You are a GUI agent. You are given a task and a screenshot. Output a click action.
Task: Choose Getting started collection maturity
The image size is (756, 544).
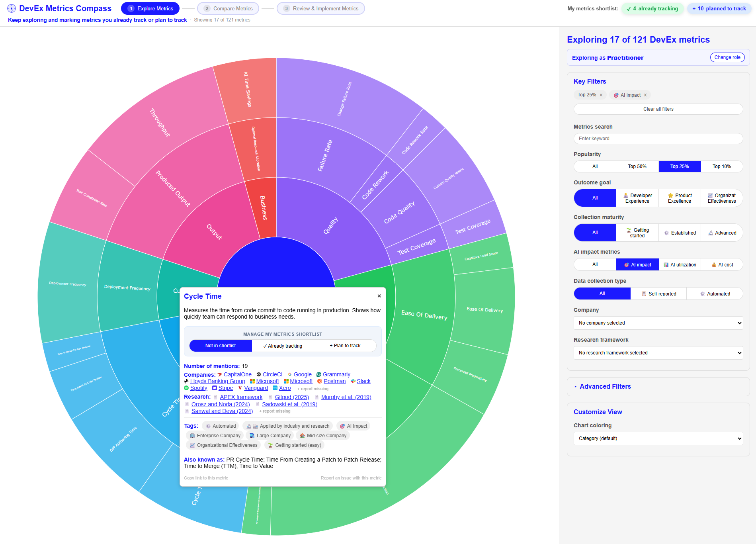(x=637, y=233)
